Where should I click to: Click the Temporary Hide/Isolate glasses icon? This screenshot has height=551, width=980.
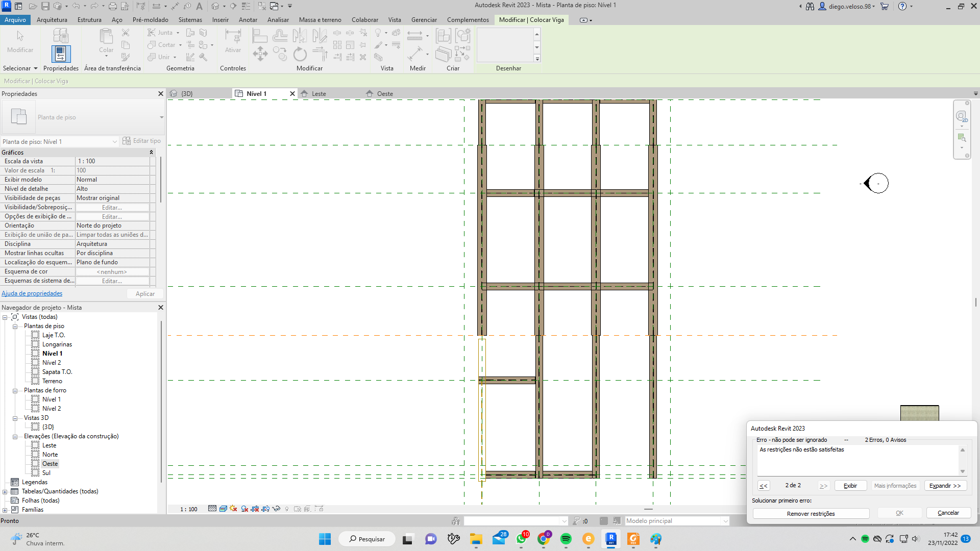coord(276,509)
